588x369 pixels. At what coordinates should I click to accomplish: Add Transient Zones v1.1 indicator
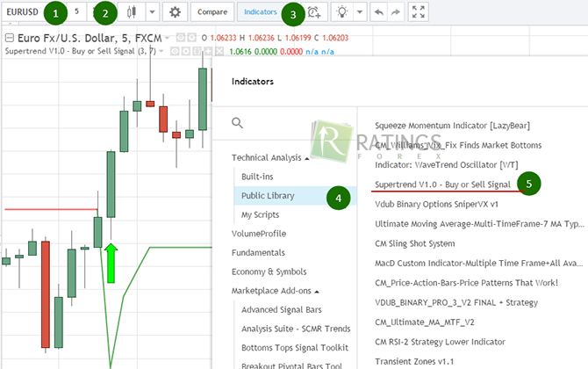click(414, 361)
